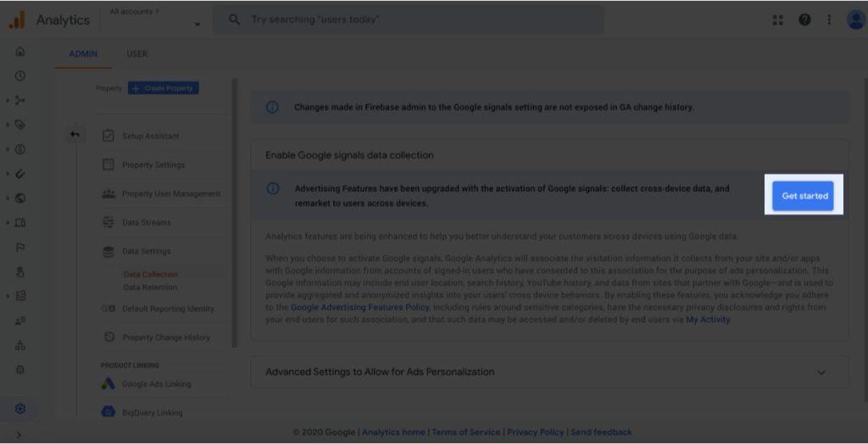The image size is (868, 444).
Task: Click the user account avatar
Action: pyautogui.click(x=855, y=20)
